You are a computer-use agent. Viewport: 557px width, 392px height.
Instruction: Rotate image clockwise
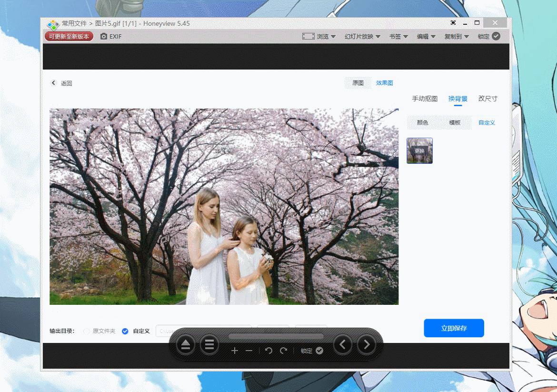[284, 351]
